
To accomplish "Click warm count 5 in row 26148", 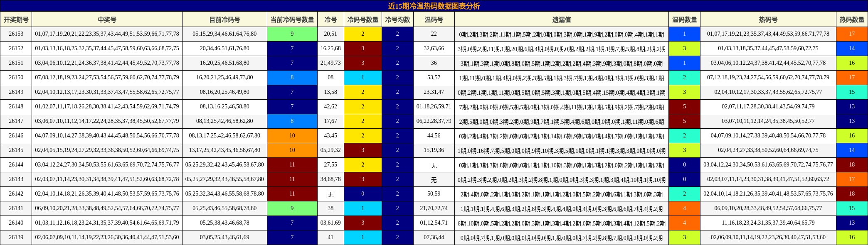I will (x=685, y=107).
